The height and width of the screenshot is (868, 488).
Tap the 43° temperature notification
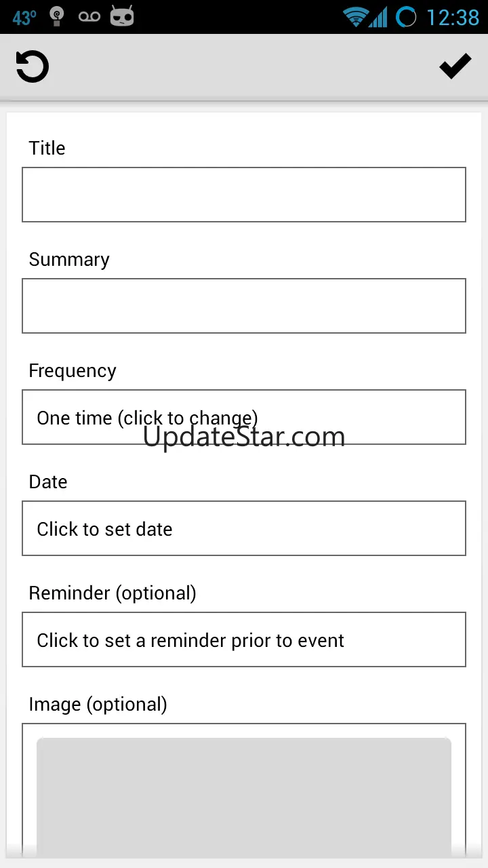click(x=24, y=17)
